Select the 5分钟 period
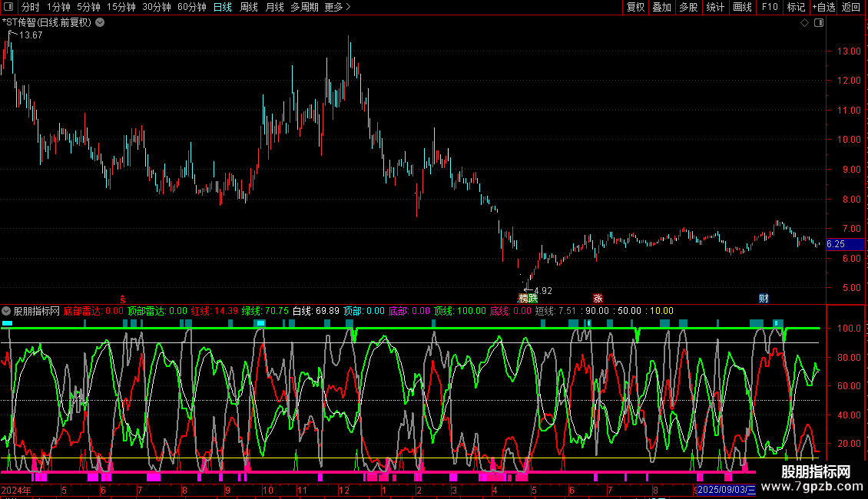 click(x=88, y=7)
